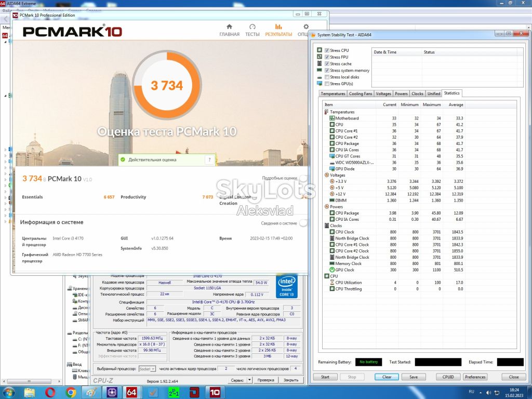Screen dimensions: 532x399
Task: Toggle the Stress FPU checkbox
Action: point(327,57)
